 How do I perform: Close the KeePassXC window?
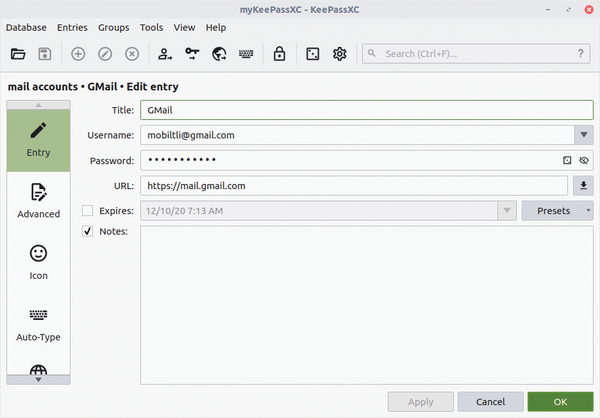click(589, 10)
